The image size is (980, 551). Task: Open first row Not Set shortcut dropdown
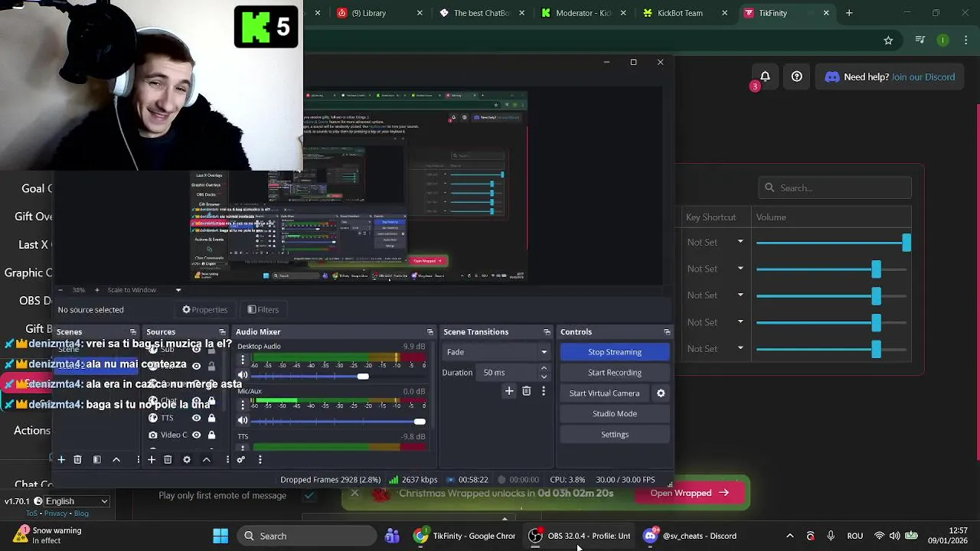[x=716, y=243]
